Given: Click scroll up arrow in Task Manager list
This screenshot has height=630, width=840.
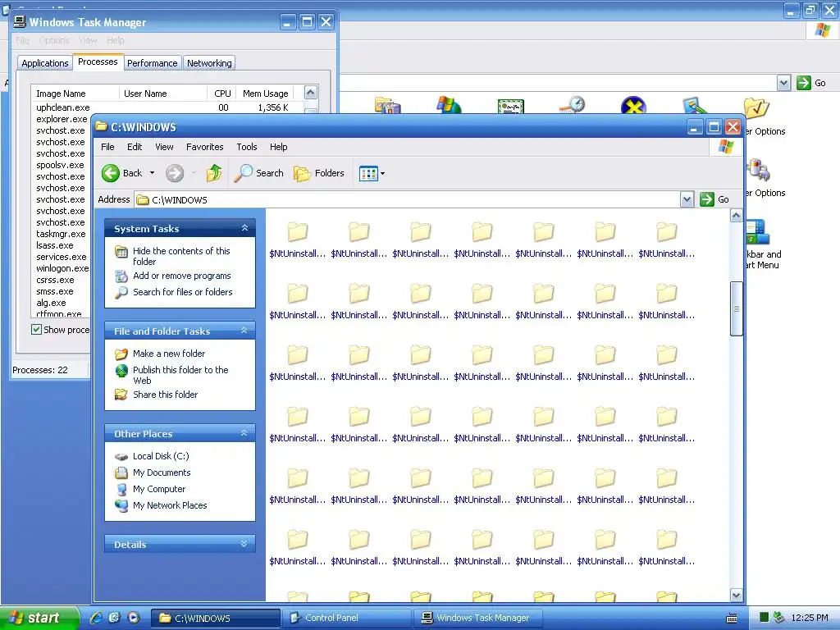Looking at the screenshot, I should coord(311,93).
